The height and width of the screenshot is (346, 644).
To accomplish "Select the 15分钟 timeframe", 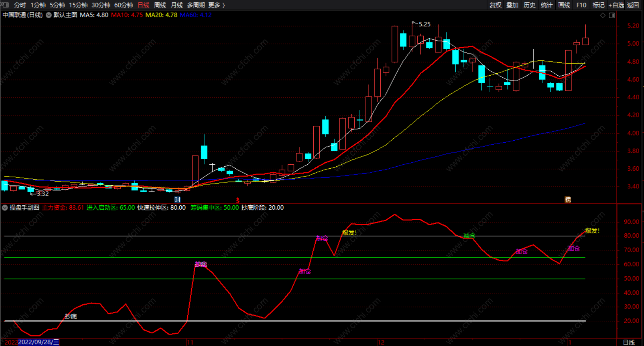I will 78,5.
